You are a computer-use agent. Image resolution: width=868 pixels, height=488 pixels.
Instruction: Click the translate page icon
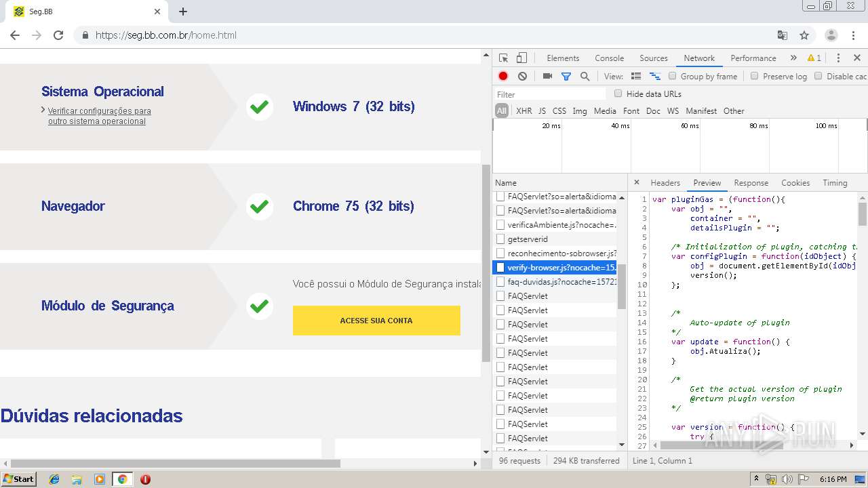pos(783,35)
